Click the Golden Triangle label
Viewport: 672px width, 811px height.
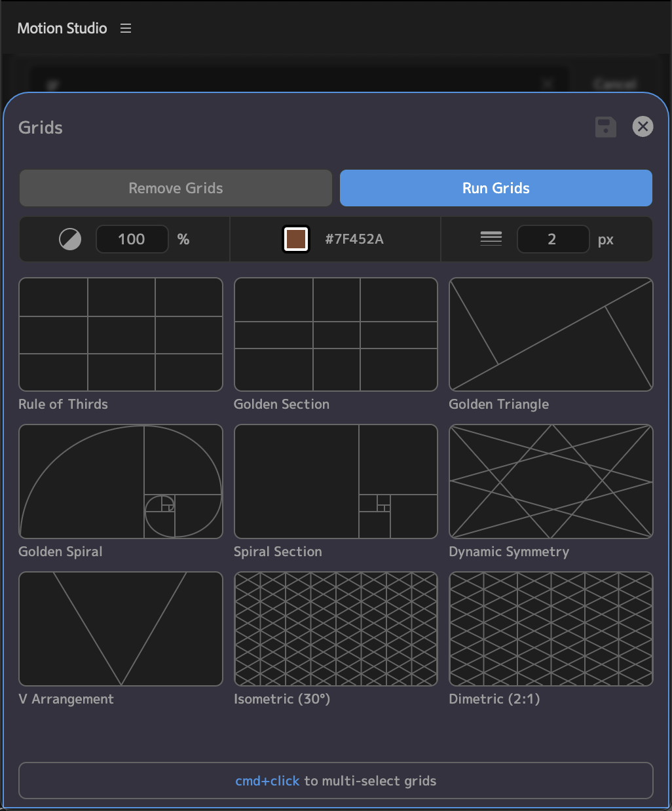tap(499, 404)
